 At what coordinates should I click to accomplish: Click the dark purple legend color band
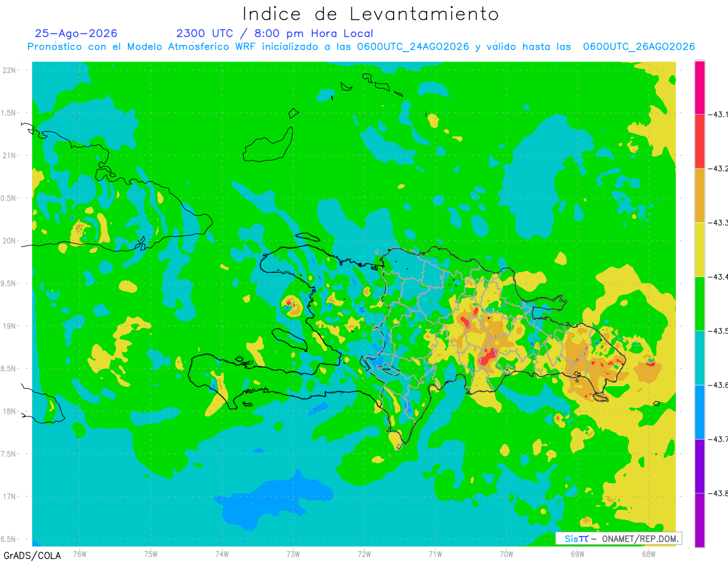tap(699, 466)
